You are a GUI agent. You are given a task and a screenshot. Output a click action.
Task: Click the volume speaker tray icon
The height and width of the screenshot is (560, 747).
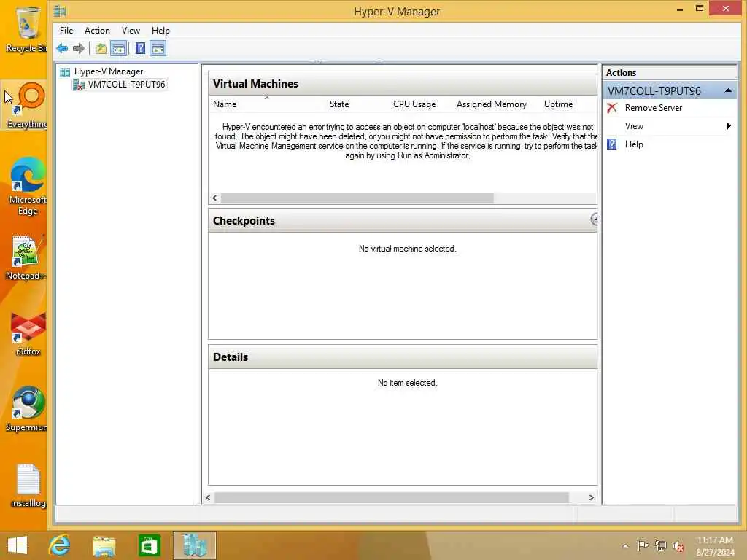pyautogui.click(x=678, y=546)
